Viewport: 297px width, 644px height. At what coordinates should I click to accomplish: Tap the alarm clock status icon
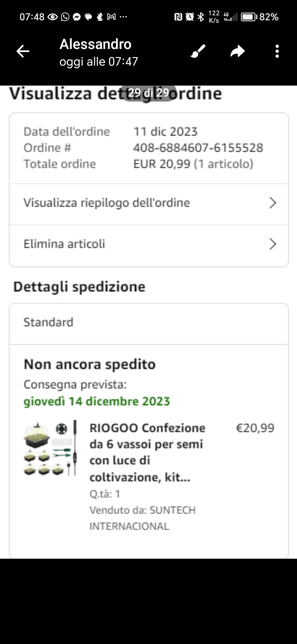189,17
